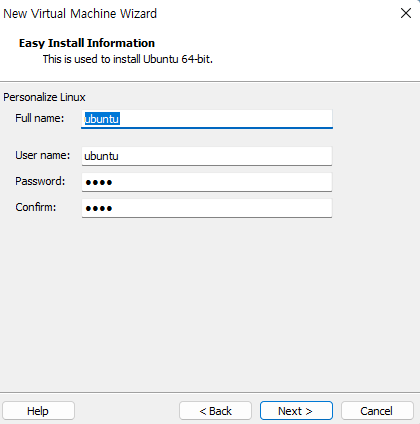Open Help for the wizard
The image size is (420, 424).
[x=38, y=411]
